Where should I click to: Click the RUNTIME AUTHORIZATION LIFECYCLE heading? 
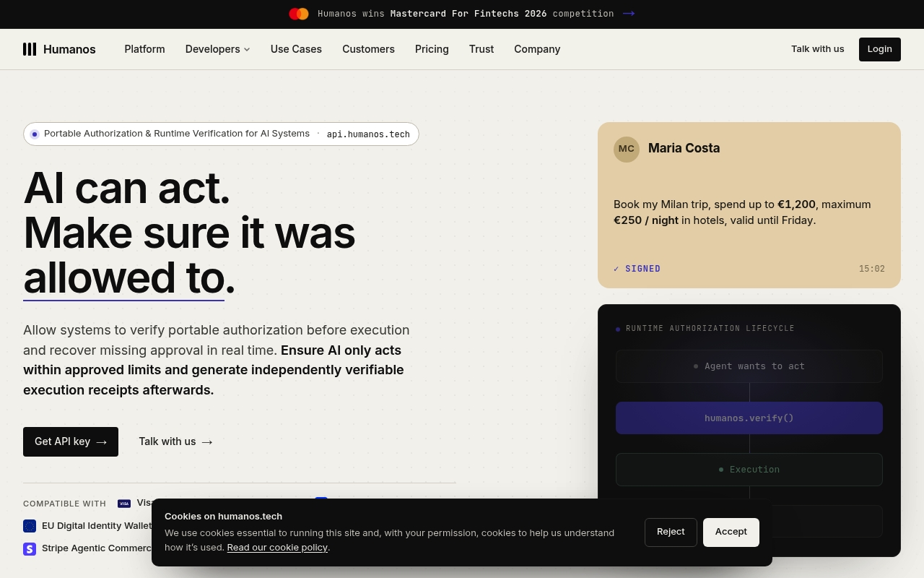tap(710, 329)
